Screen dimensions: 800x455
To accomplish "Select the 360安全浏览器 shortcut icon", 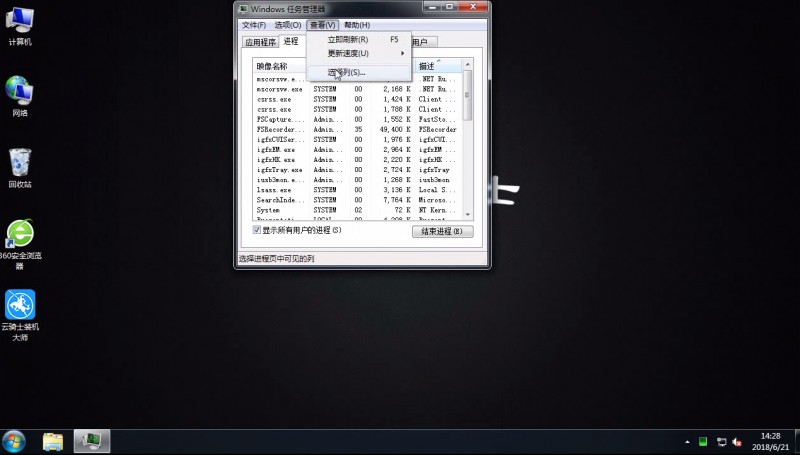I will 20,244.
